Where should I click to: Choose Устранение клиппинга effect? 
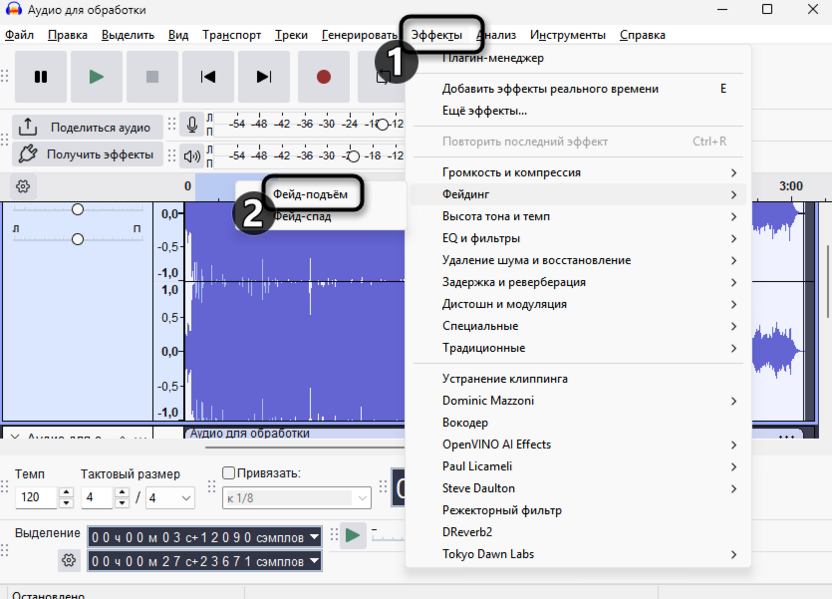coord(578,379)
